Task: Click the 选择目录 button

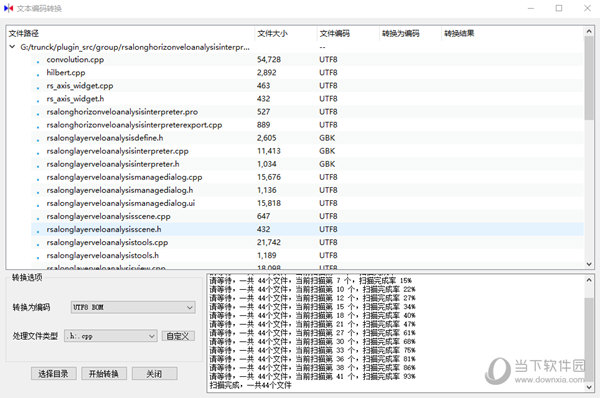Action: tap(54, 374)
